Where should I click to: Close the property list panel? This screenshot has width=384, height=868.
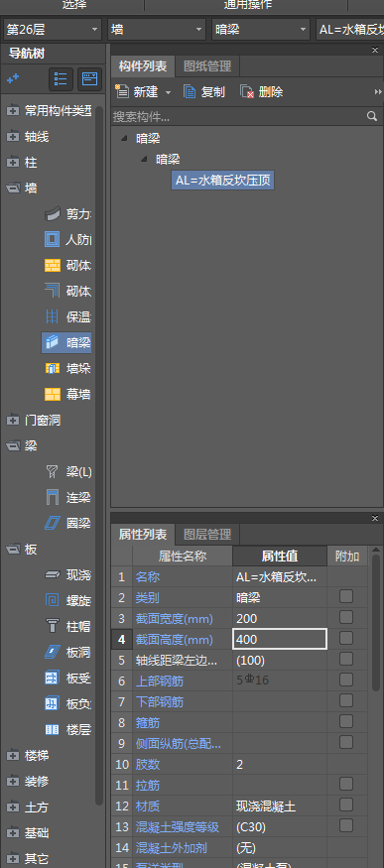click(x=375, y=519)
